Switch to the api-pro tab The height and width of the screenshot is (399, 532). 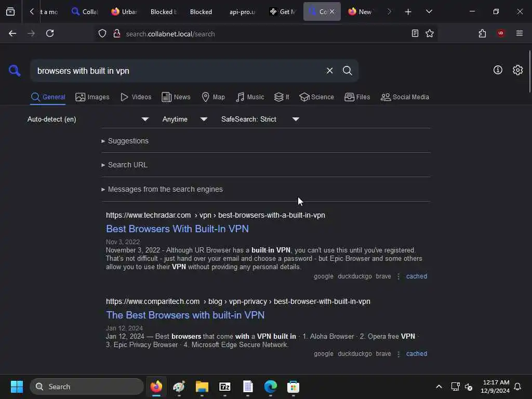pyautogui.click(x=242, y=11)
